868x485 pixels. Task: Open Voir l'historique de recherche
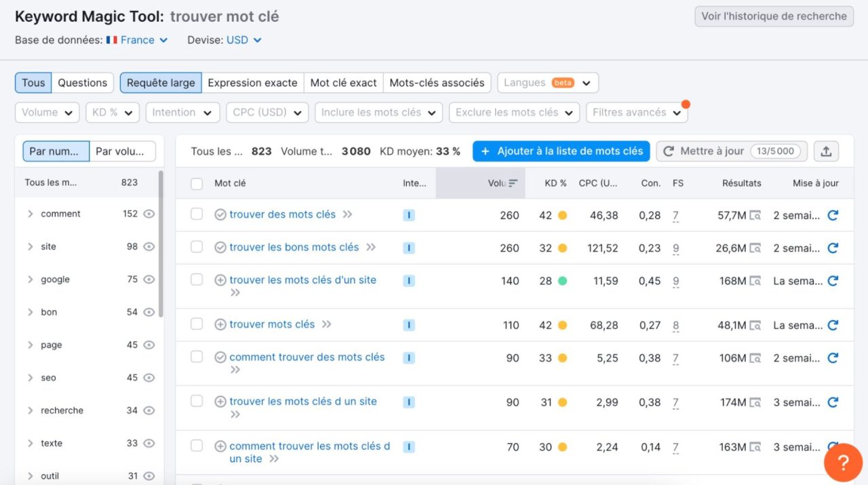pyautogui.click(x=773, y=16)
